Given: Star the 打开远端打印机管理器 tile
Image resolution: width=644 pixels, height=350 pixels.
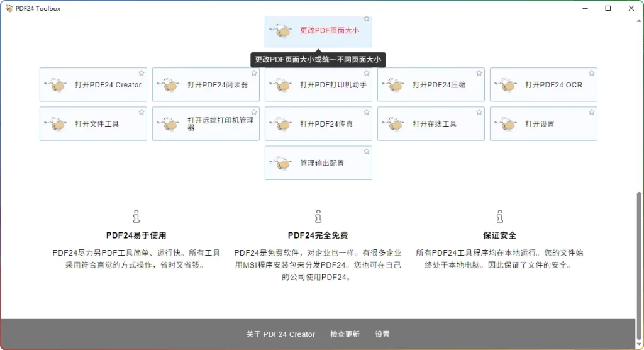Looking at the screenshot, I should click(254, 112).
